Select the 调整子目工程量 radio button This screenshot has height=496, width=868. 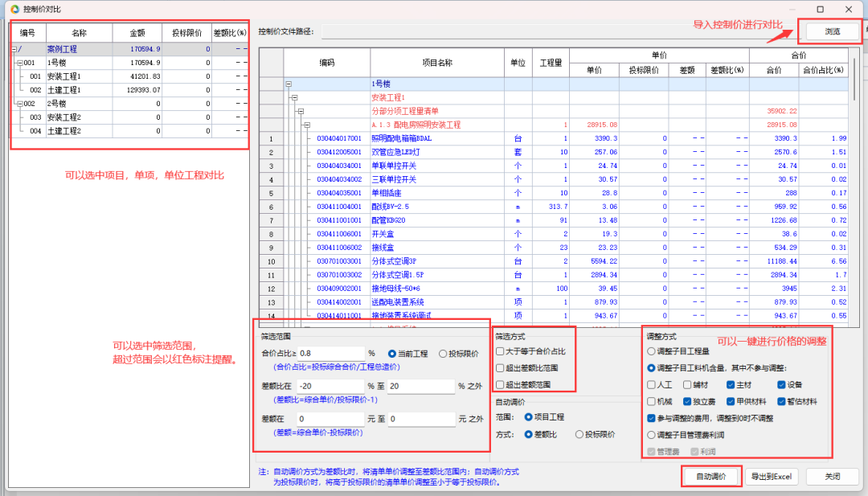(x=651, y=350)
